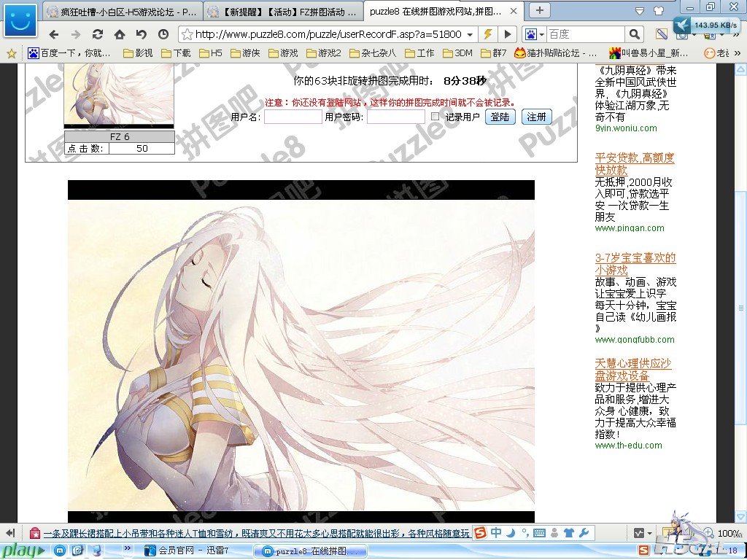
Task: Click the shirt skin icon in IME bar
Action: pos(568,533)
